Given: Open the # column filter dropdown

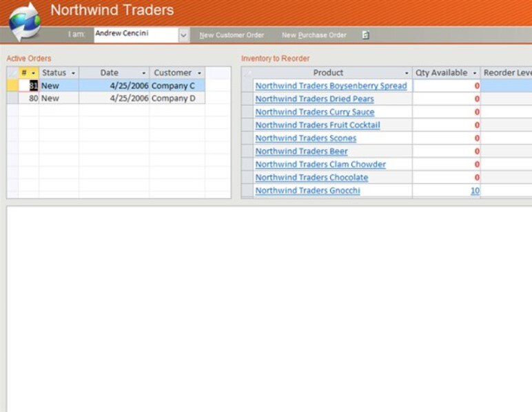Looking at the screenshot, I should [x=33, y=73].
